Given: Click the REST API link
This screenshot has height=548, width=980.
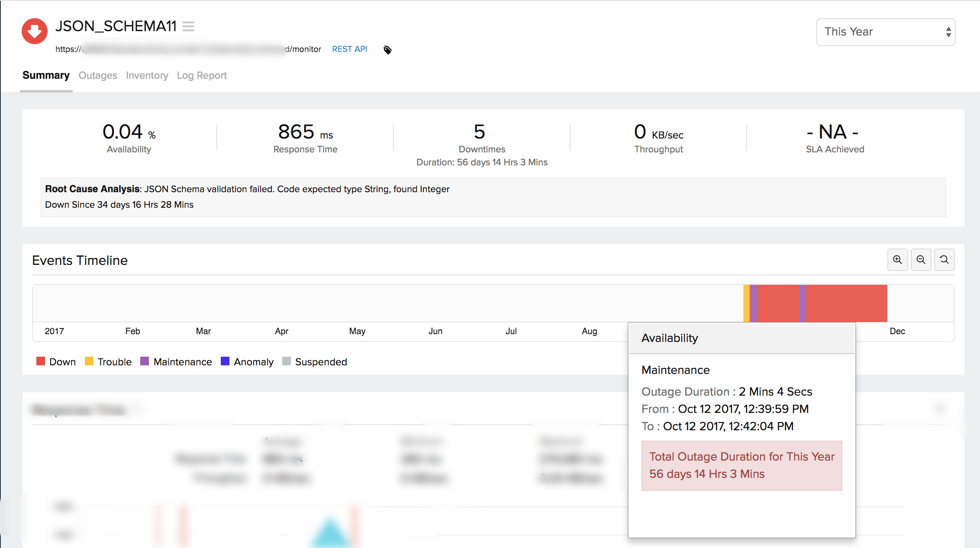Looking at the screenshot, I should click(349, 49).
